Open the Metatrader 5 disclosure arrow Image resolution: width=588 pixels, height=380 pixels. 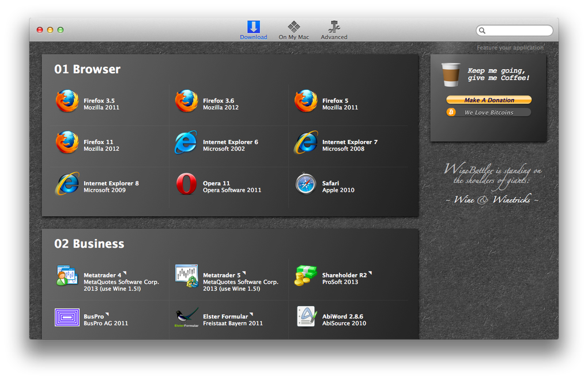(244, 273)
